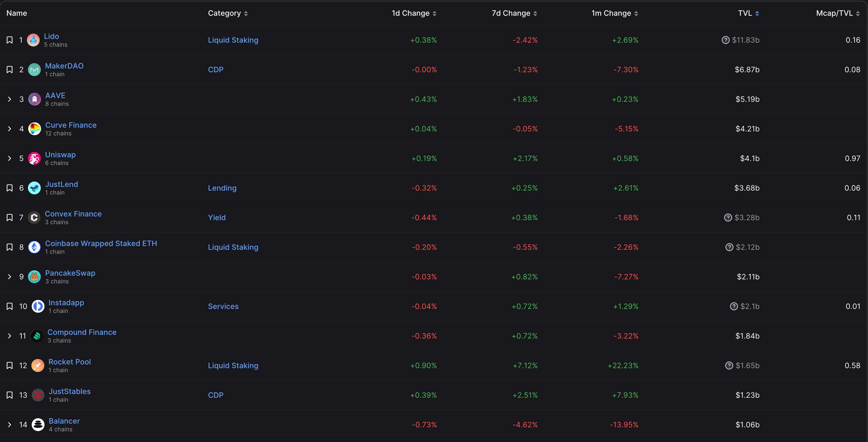Open MakerDAO's CDP category link
Viewport: 868px width, 442px height.
(x=216, y=70)
